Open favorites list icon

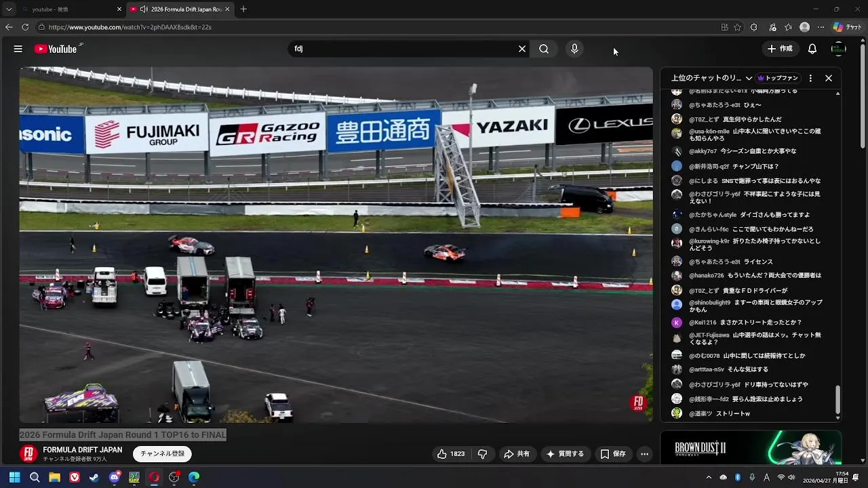(x=788, y=27)
